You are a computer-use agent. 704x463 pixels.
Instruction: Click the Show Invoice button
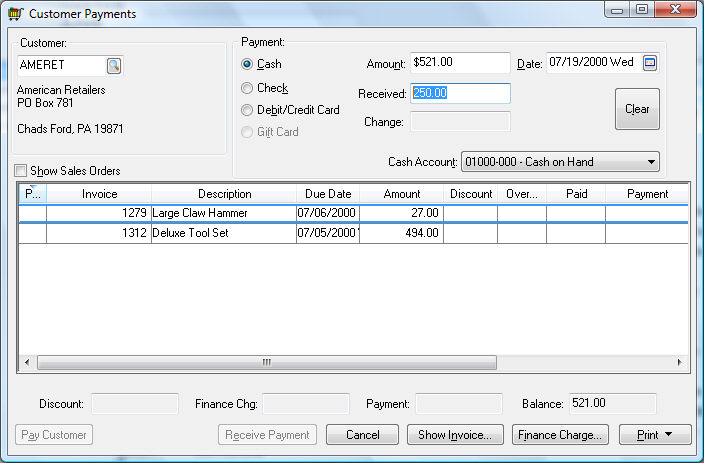point(455,435)
